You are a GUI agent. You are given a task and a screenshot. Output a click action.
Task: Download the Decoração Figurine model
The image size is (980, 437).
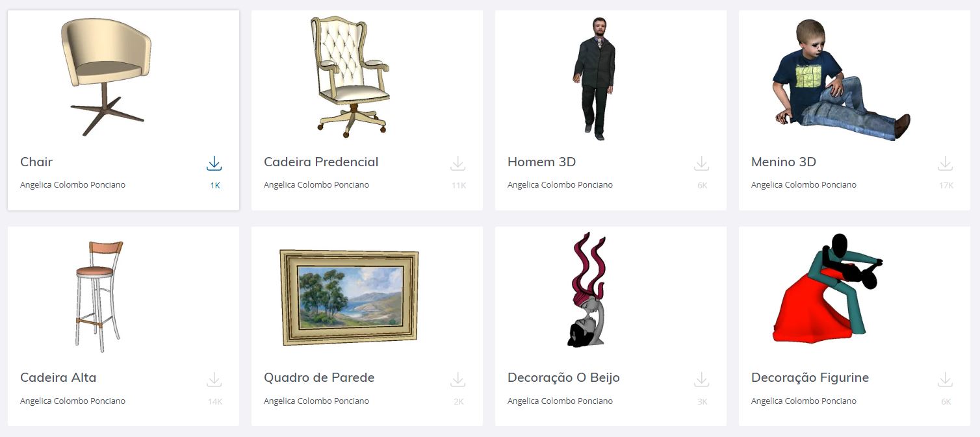[946, 380]
